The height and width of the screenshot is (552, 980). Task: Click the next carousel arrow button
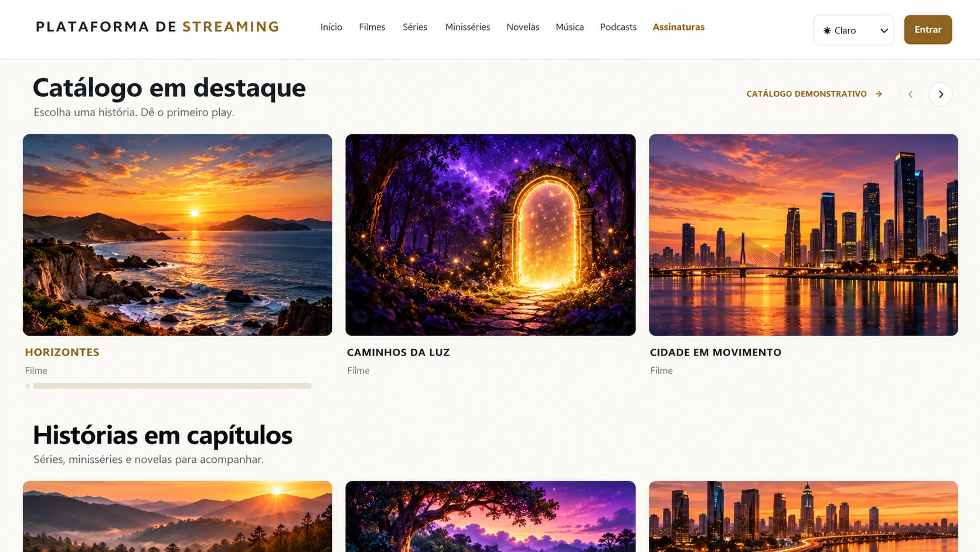click(x=940, y=94)
